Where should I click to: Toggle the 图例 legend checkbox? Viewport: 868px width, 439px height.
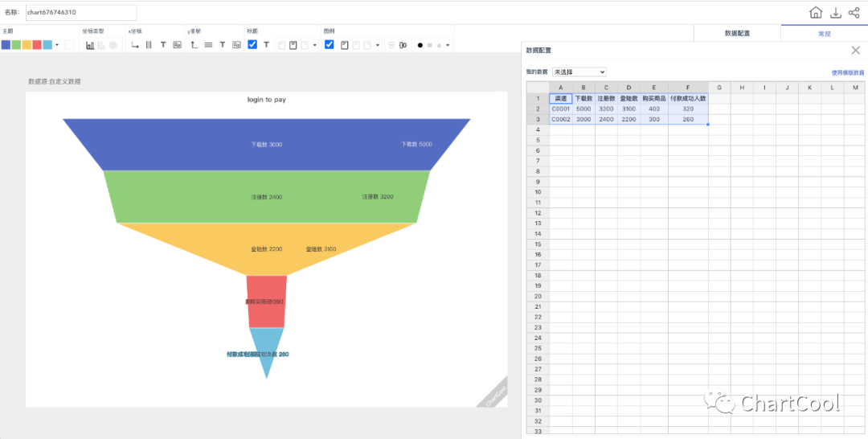pos(330,45)
